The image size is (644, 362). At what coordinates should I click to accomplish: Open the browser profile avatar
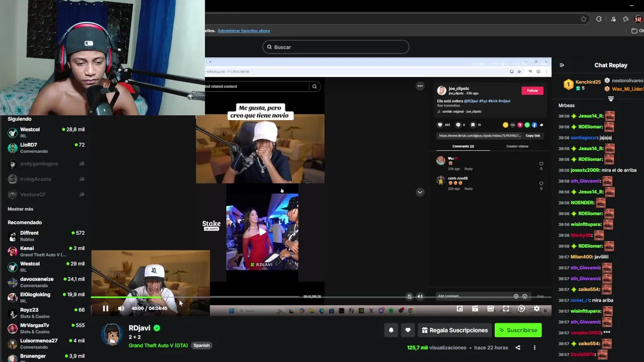638,19
